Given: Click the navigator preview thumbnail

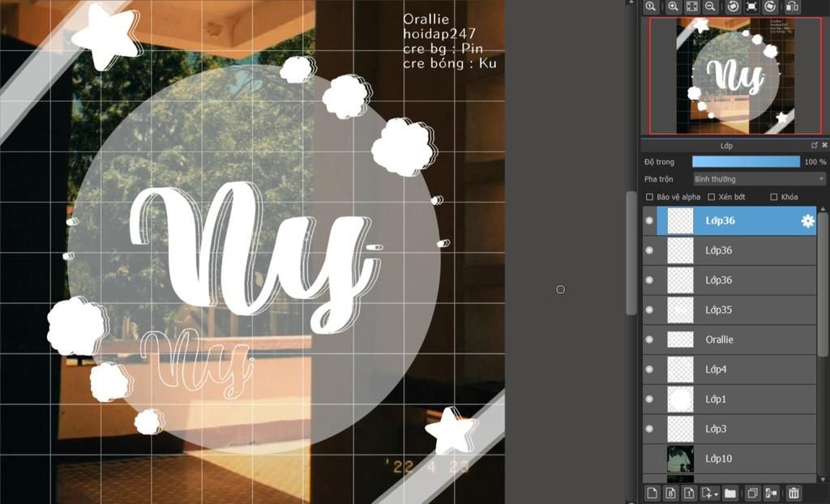Looking at the screenshot, I should 736,75.
